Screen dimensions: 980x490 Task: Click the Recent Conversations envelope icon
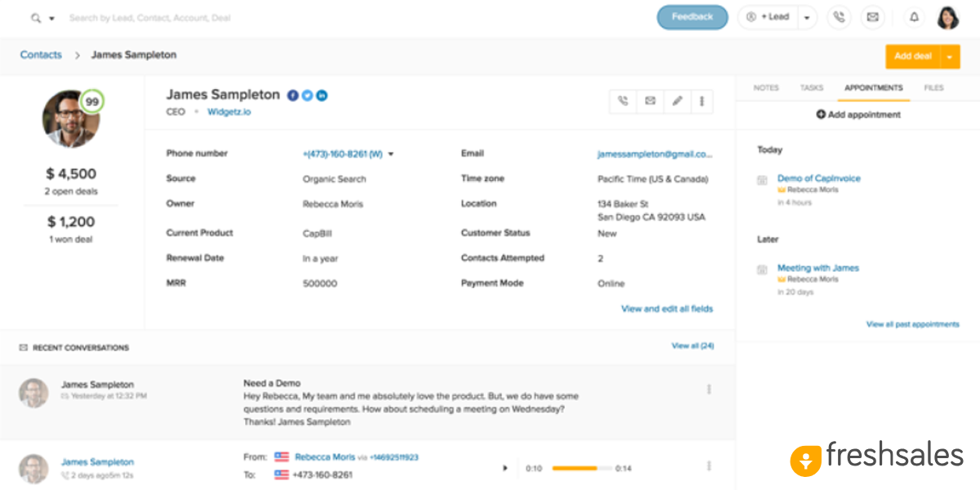[x=23, y=348]
